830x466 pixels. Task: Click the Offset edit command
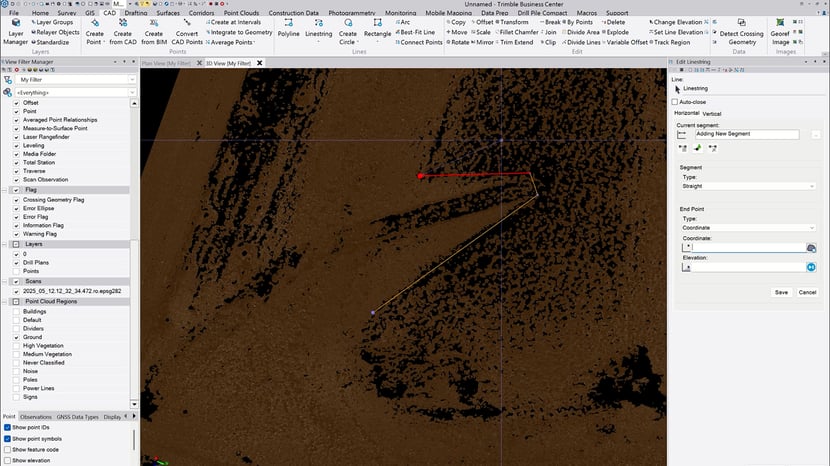[482, 22]
